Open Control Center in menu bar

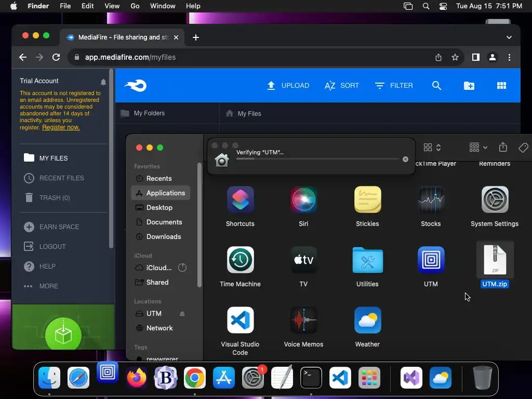[443, 6]
